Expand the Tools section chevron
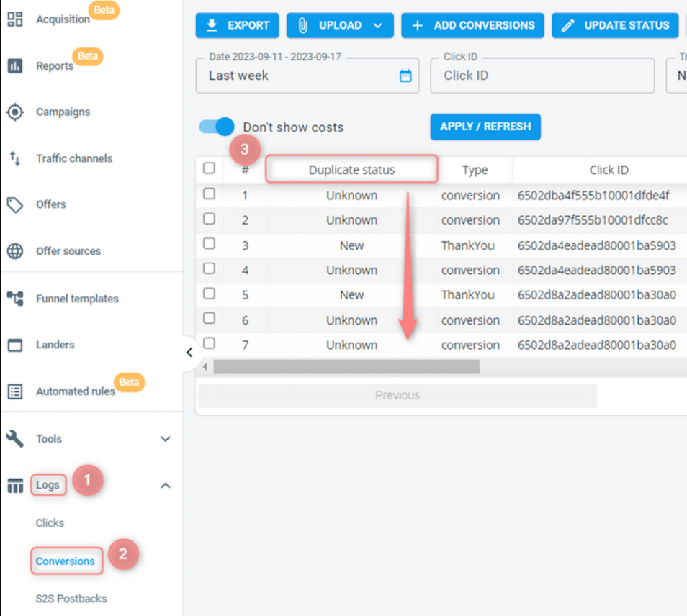The width and height of the screenshot is (687, 616). point(165,438)
